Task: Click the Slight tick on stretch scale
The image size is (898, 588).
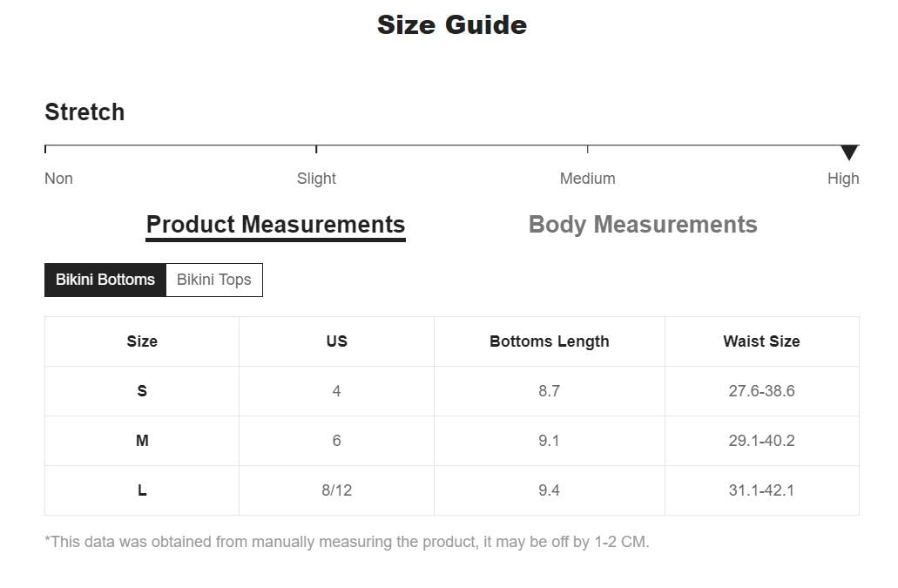Action: 316,149
